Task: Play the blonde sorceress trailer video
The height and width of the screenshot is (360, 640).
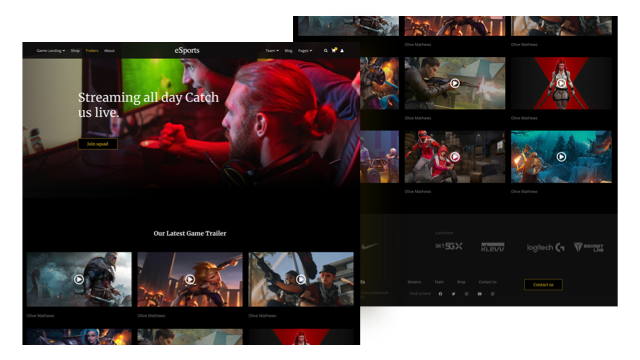Action: point(190,279)
